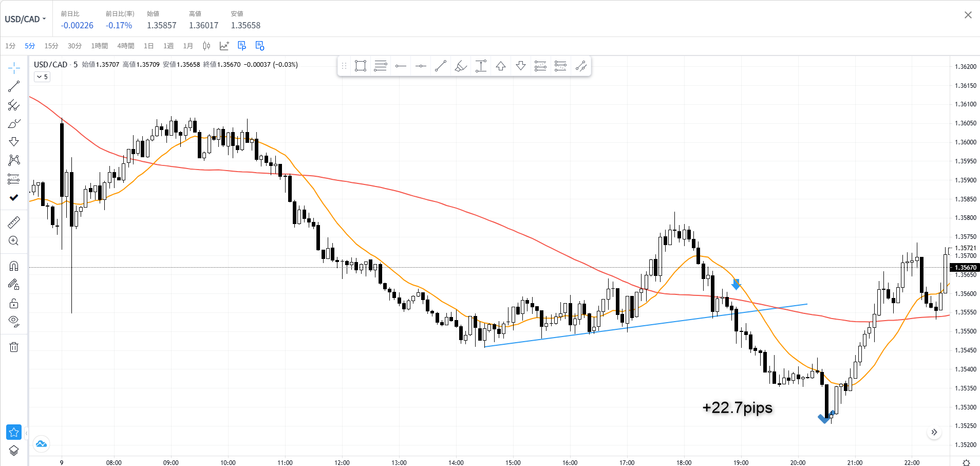Choose the rectangle shape in favorites toolbar
The height and width of the screenshot is (466, 980).
[361, 66]
